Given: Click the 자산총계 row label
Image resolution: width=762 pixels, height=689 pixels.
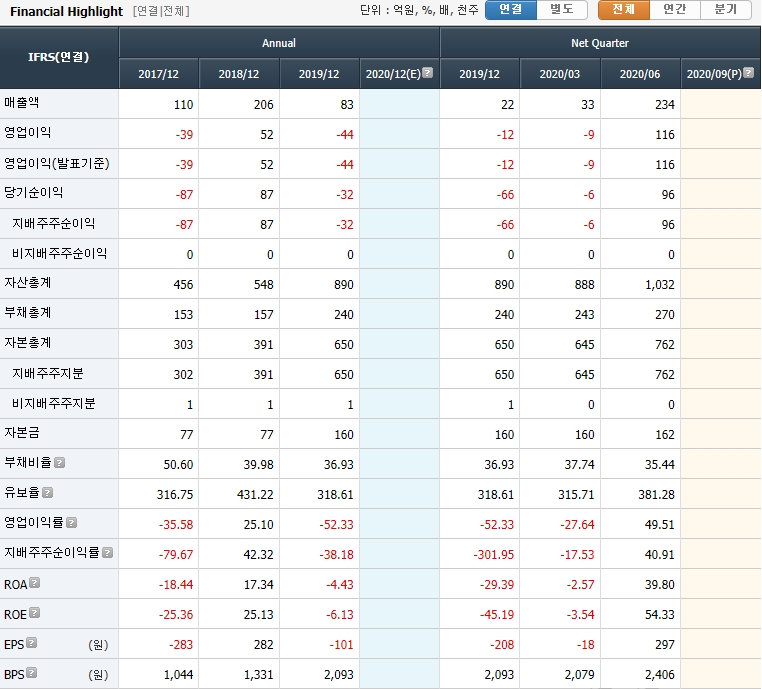Looking at the screenshot, I should pos(28,283).
